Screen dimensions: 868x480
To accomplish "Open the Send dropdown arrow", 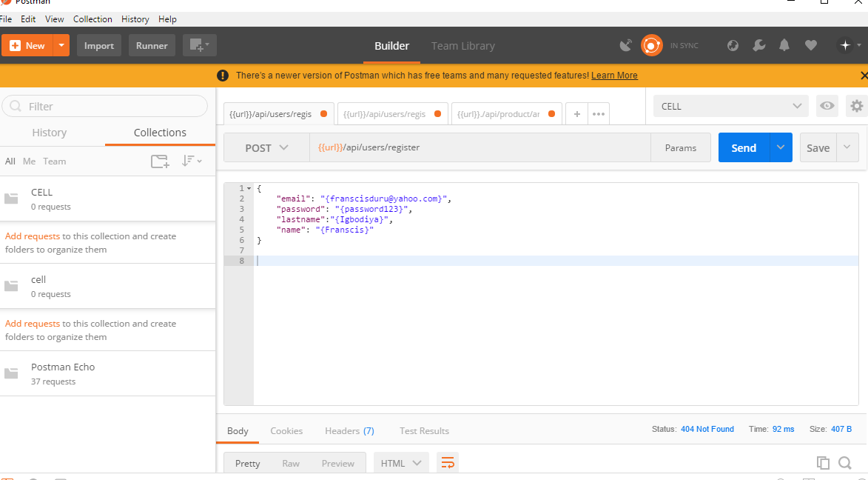I will tap(781, 147).
